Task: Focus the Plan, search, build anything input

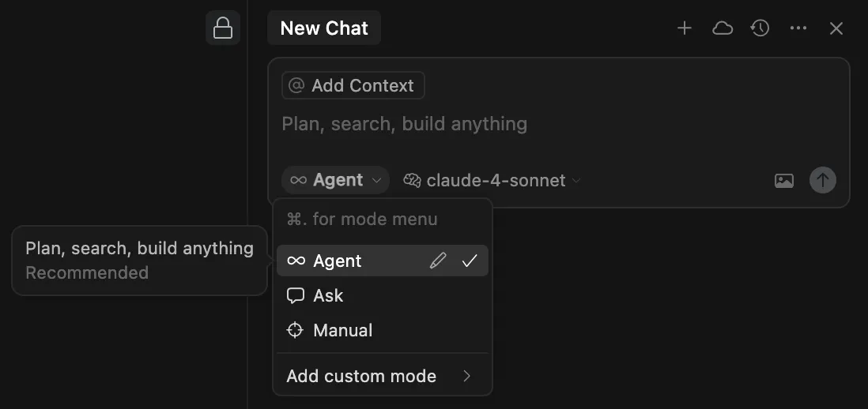Action: click(559, 124)
